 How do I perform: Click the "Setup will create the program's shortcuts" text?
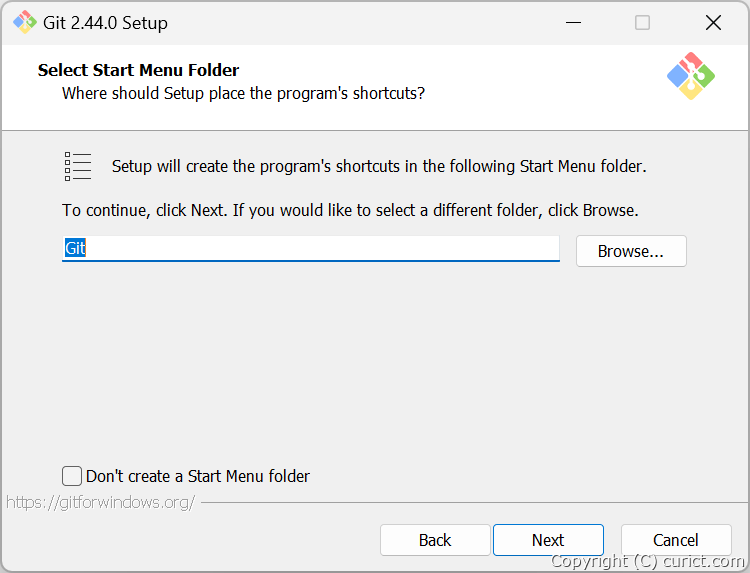click(379, 166)
